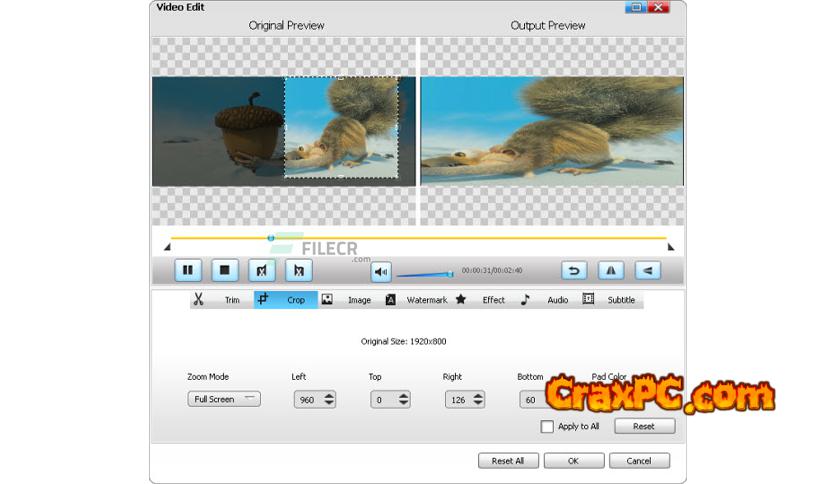Confirm edits with the OK button
Screen dimensions: 836x484
(x=573, y=461)
